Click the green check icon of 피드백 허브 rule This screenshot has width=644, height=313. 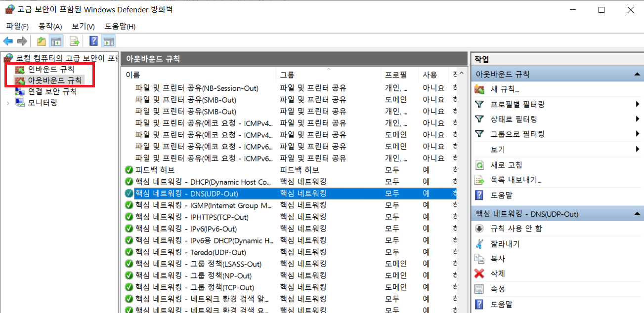coord(129,170)
